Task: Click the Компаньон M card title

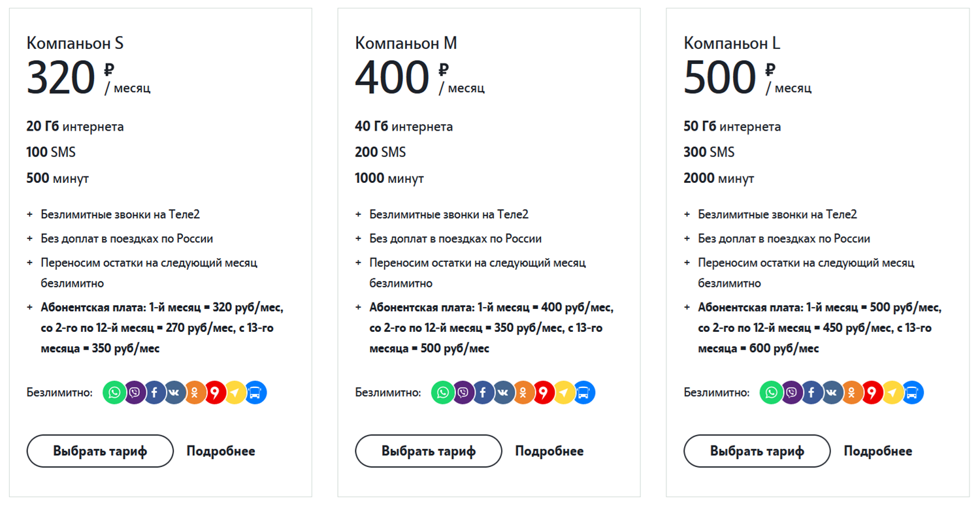Action: 406,43
